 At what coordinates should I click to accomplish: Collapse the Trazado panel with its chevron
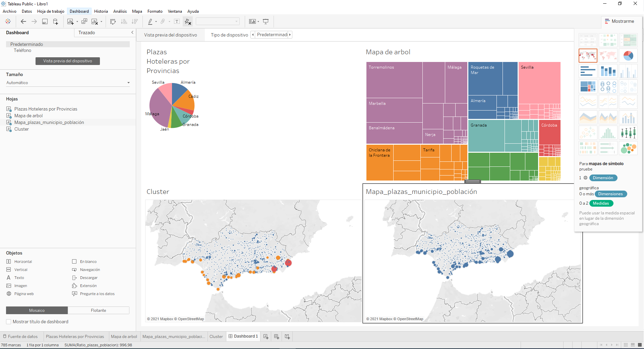click(x=132, y=32)
